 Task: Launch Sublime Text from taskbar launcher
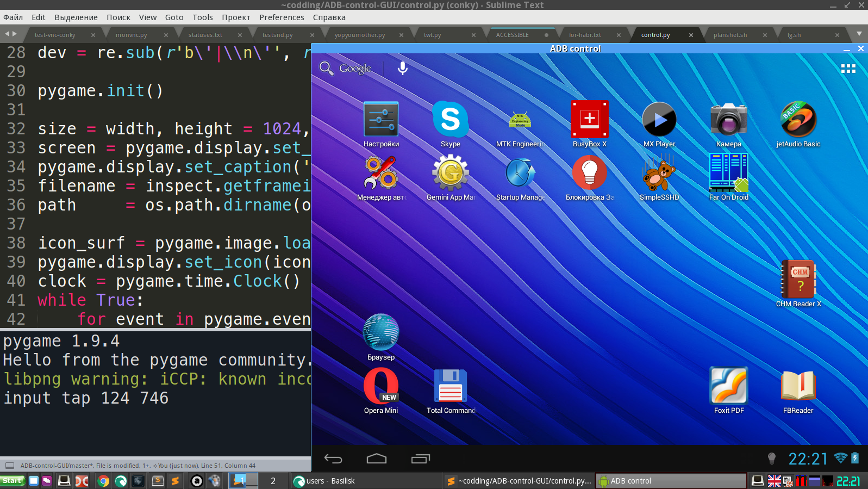pos(175,481)
